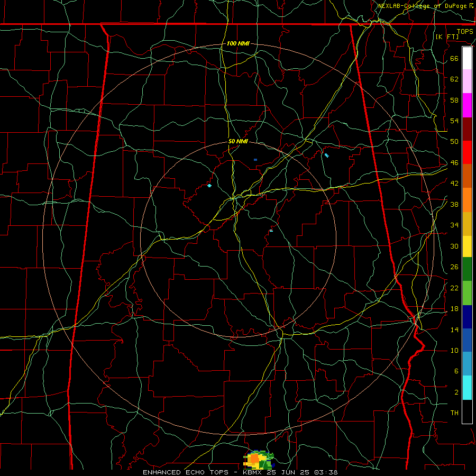
Task: Click the '46' legend value
Action: (454, 162)
